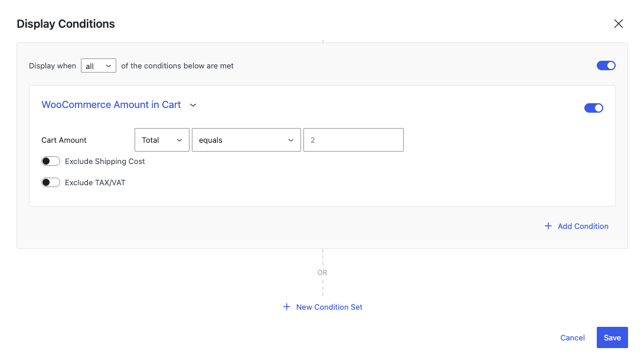644x364 pixels.
Task: Disable the WooCommerce Amount in Cart condition switch
Action: tap(593, 108)
